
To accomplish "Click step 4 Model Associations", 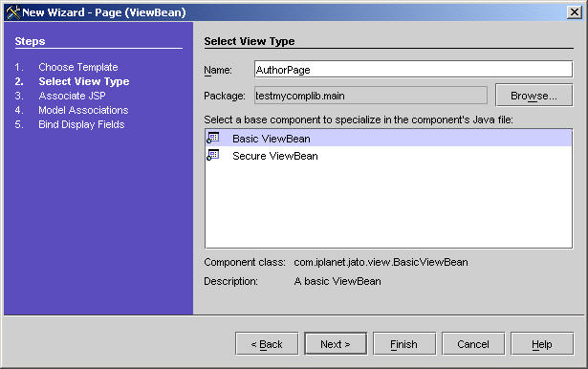I will pyautogui.click(x=83, y=110).
